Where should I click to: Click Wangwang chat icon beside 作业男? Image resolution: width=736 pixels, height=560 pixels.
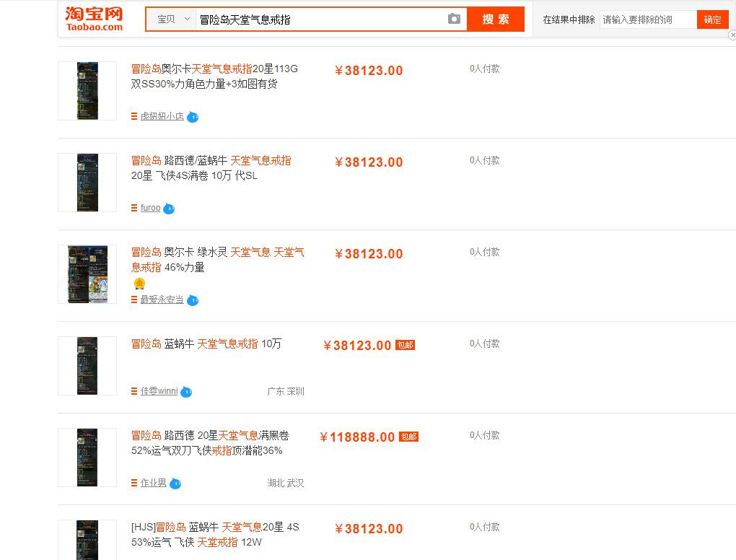[175, 484]
